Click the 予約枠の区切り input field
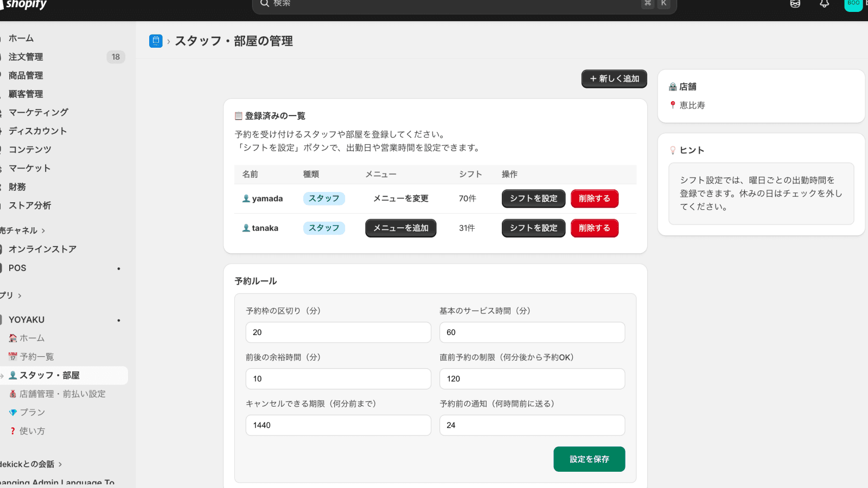The height and width of the screenshot is (488, 868). pos(338,332)
